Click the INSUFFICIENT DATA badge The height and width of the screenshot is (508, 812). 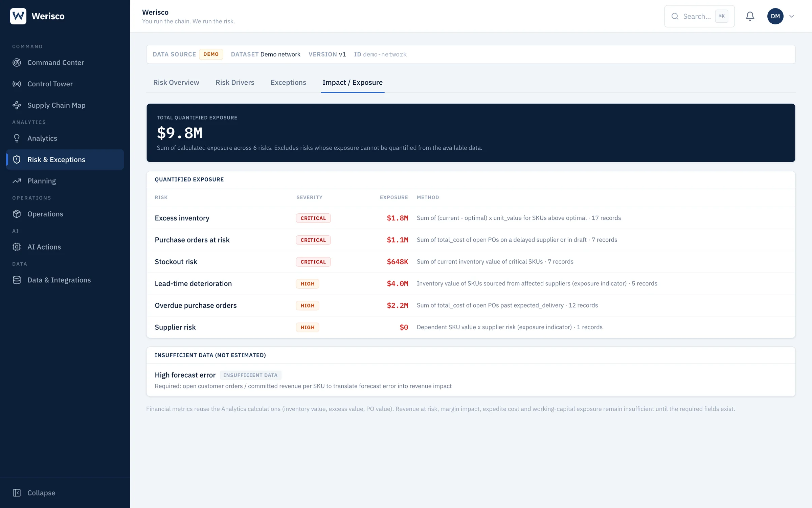(x=250, y=375)
